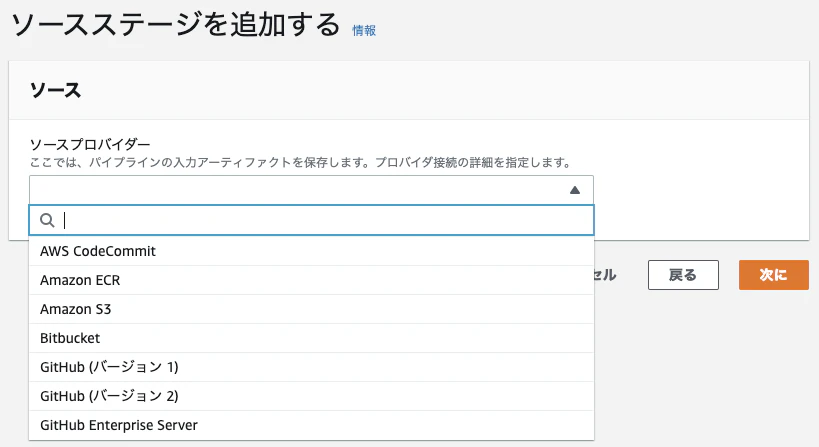Open the 情報 info link
The height and width of the screenshot is (447, 819).
(364, 31)
